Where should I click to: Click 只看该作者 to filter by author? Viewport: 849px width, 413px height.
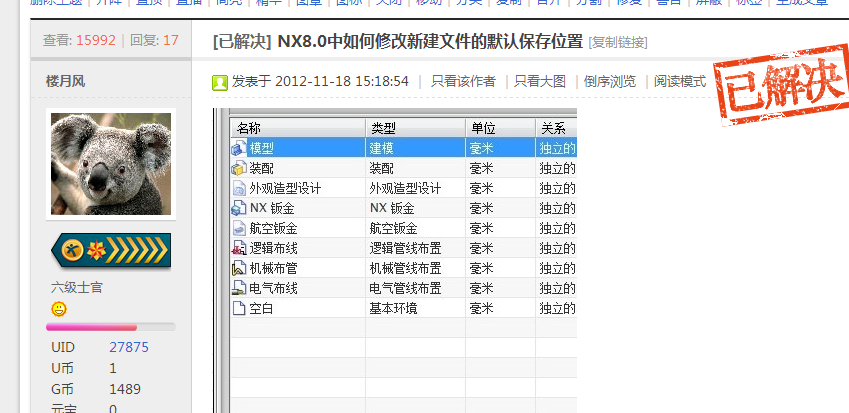click(x=463, y=82)
